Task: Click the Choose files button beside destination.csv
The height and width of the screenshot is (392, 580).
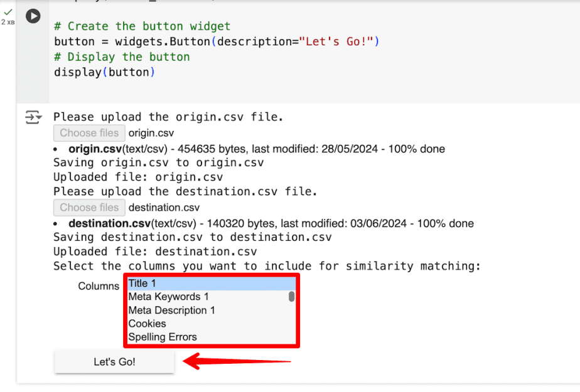Action: point(89,208)
